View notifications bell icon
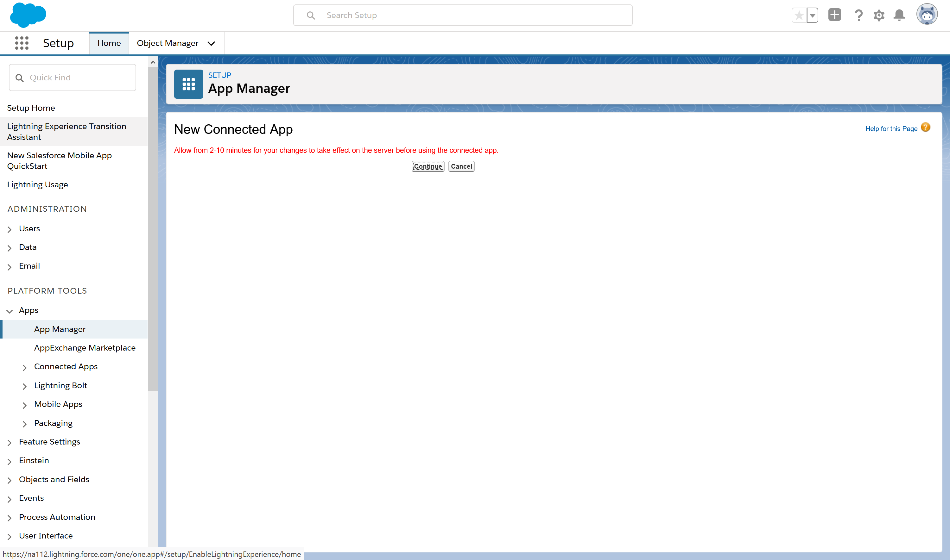This screenshot has width=950, height=560. coord(899,16)
